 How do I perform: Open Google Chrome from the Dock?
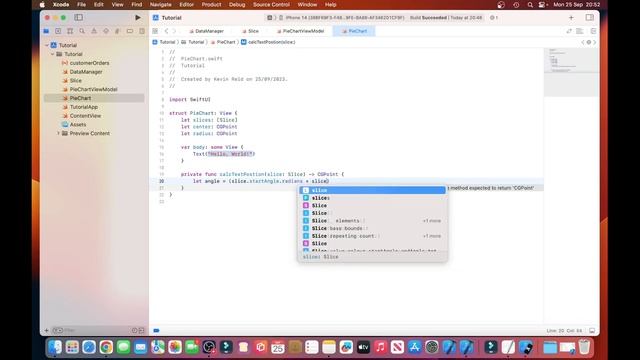pyautogui.click(x=106, y=347)
